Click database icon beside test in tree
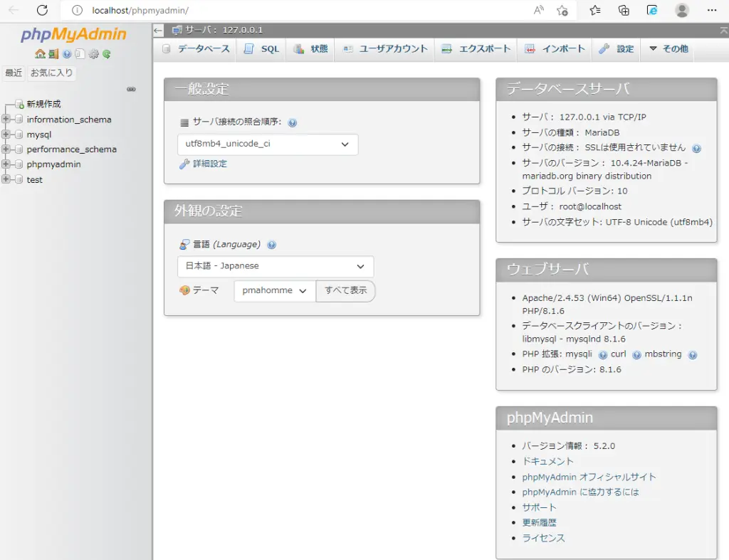Screen dimensions: 729x560 [x=19, y=179]
